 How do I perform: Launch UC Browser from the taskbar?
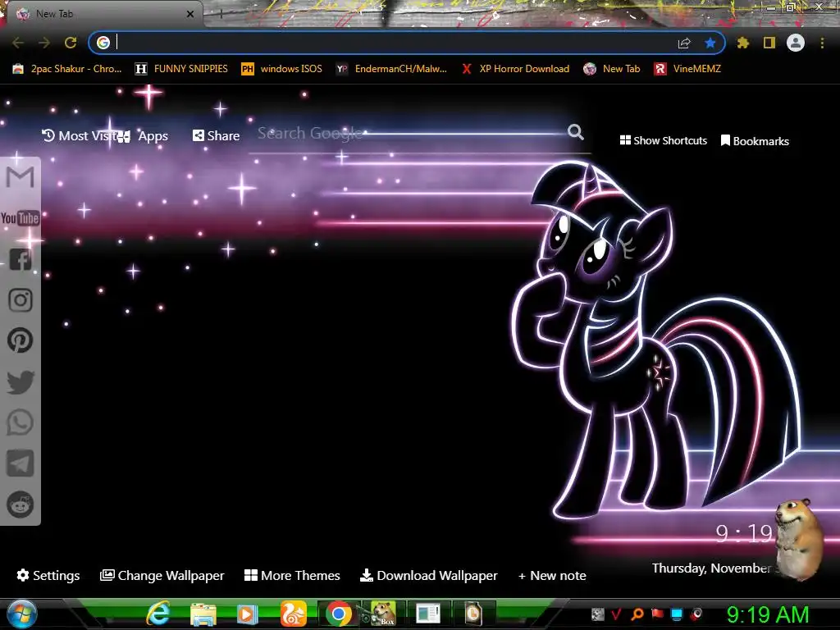[x=293, y=614]
